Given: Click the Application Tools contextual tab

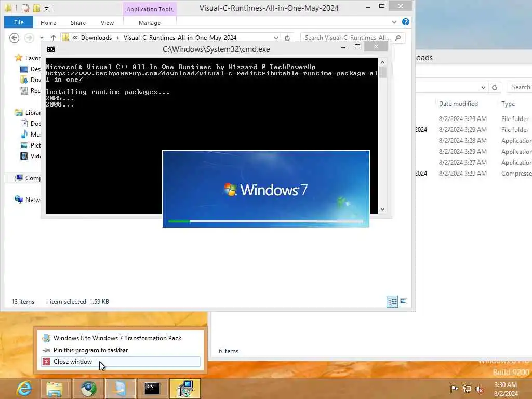Looking at the screenshot, I should click(150, 9).
